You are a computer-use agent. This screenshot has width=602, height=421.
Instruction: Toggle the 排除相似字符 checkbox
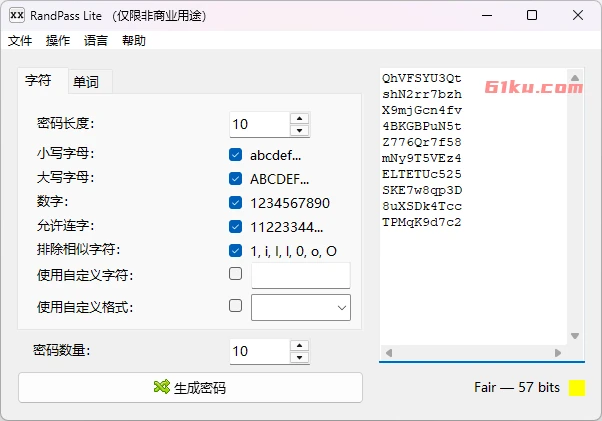click(235, 250)
